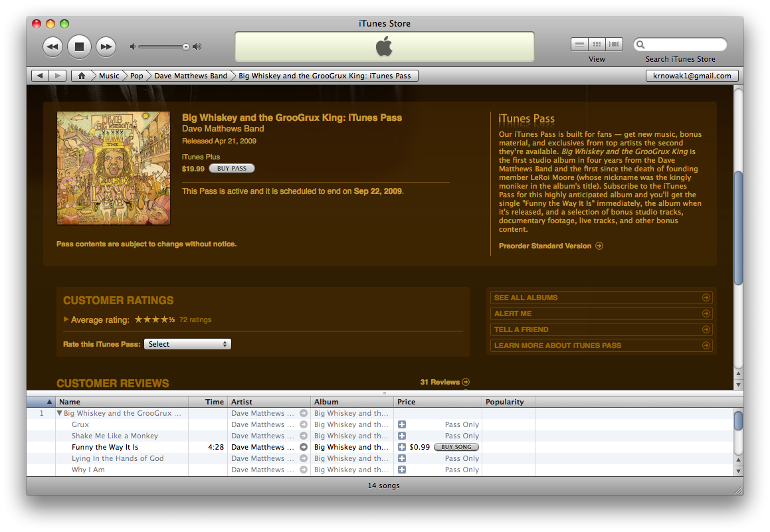Viewport: 770px width, 532px height.
Task: Stop playback with the stop button
Action: [x=79, y=46]
